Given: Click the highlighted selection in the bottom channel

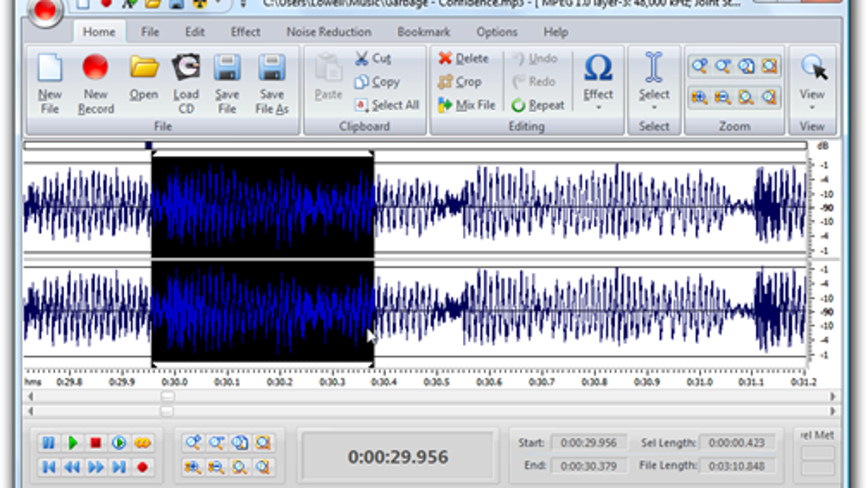Looking at the screenshot, I should (x=263, y=311).
